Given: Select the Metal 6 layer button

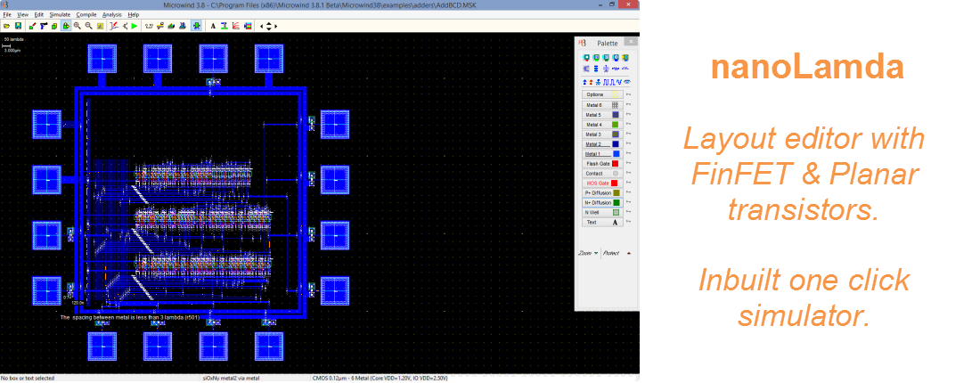Looking at the screenshot, I should (x=602, y=105).
